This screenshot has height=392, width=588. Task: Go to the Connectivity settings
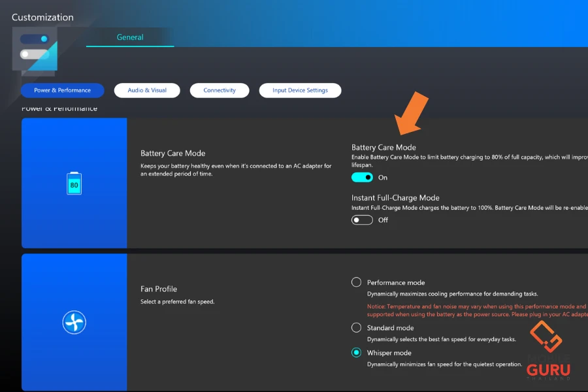[220, 90]
